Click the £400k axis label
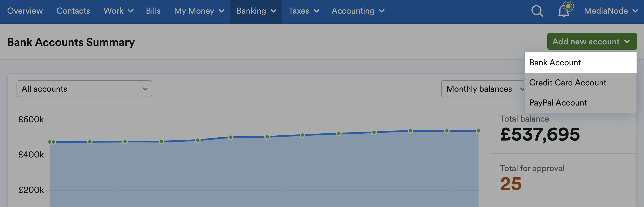644x207 pixels. tap(31, 155)
